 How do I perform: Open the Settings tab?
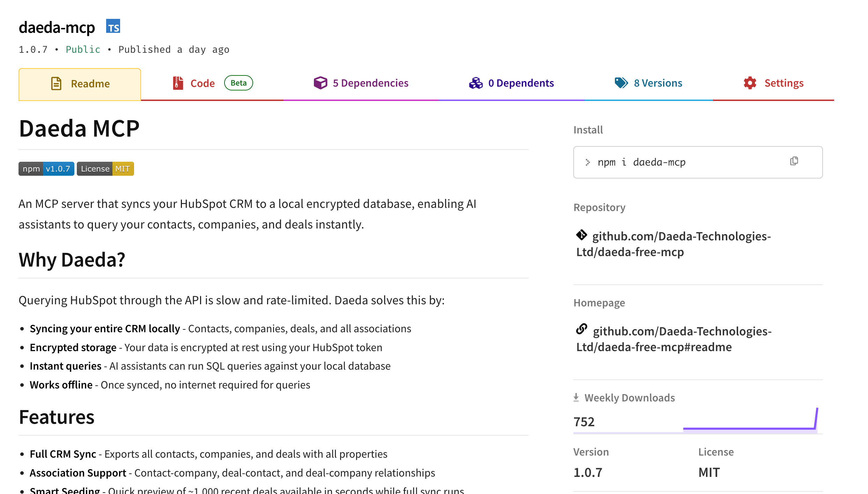(784, 83)
